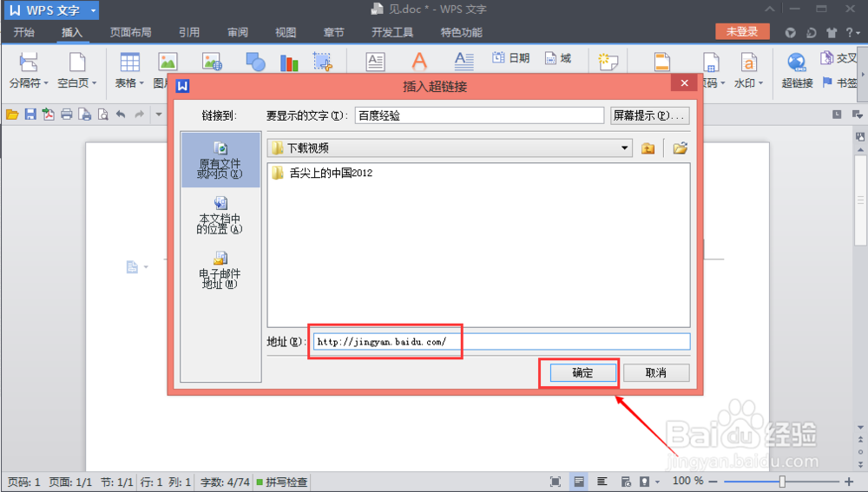Image resolution: width=868 pixels, height=492 pixels.
Task: Open the 视图 ribbon tab
Action: tap(286, 32)
